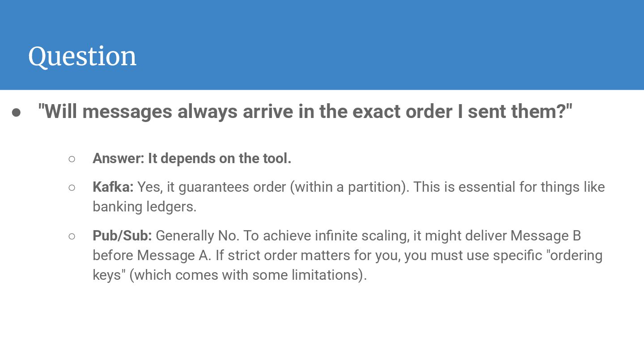Click the hollow bullet next to "Answer:"
Image resolution: width=644 pixels, height=362 pixels.
point(72,159)
